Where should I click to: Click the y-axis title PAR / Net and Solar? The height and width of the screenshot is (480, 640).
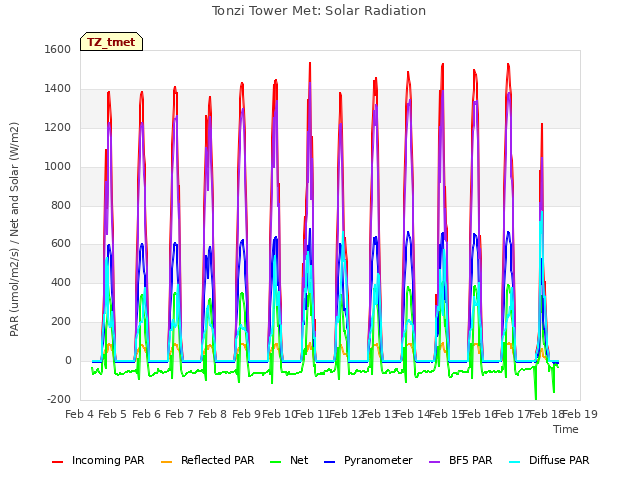point(14,229)
